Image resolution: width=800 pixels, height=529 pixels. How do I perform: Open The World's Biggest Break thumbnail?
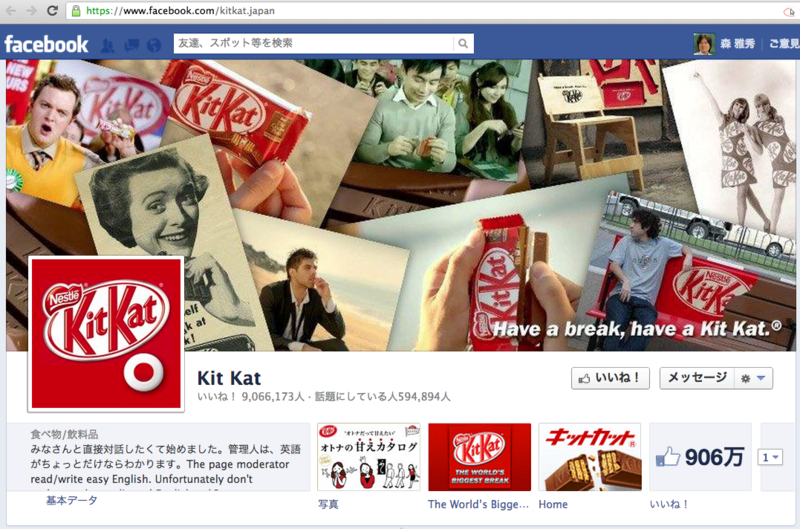point(480,457)
